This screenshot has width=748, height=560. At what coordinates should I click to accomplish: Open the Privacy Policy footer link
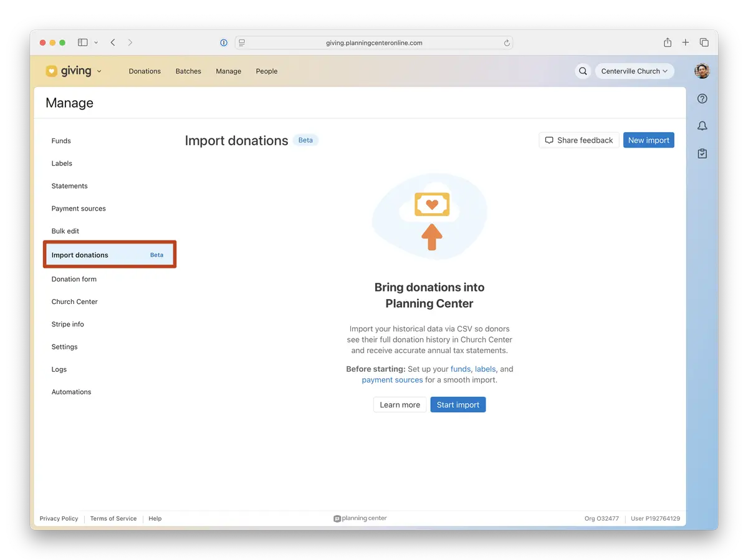pos(59,518)
